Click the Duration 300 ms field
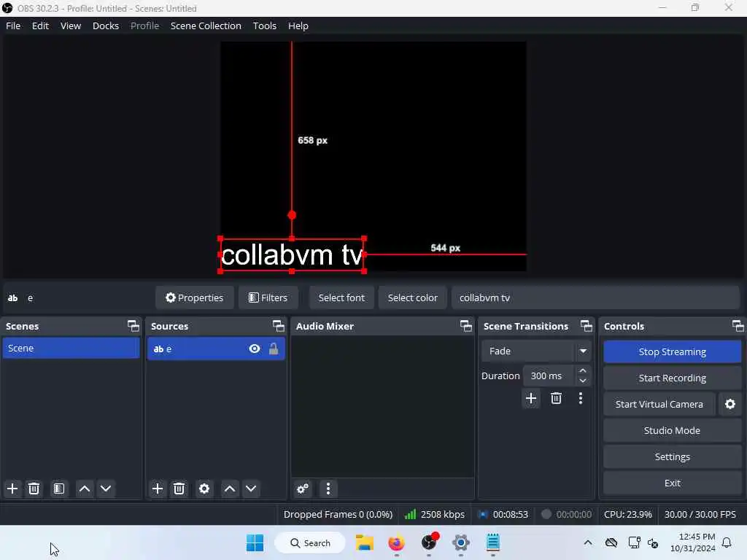Image resolution: width=747 pixels, height=560 pixels. tap(549, 376)
